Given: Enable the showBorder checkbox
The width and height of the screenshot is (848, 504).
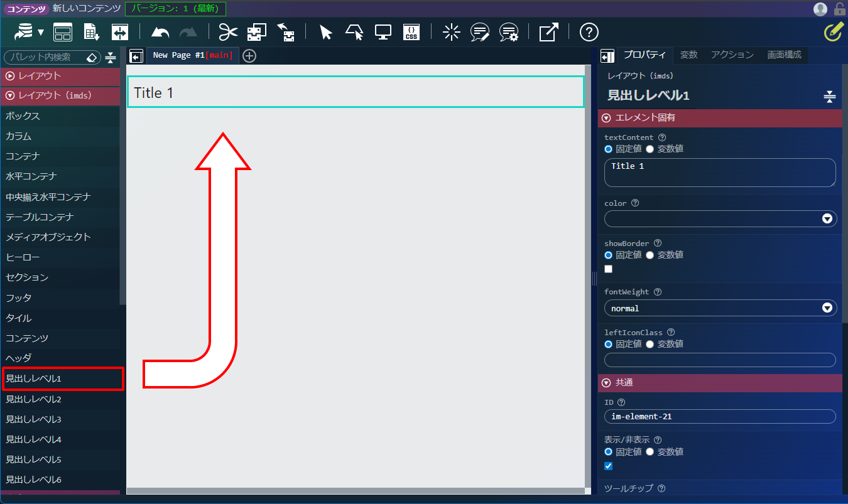Looking at the screenshot, I should [608, 269].
